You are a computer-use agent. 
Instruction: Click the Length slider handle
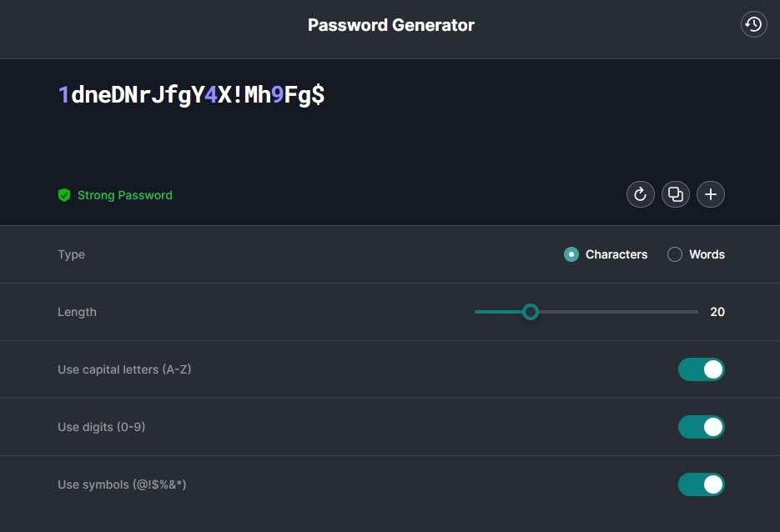[x=531, y=312]
